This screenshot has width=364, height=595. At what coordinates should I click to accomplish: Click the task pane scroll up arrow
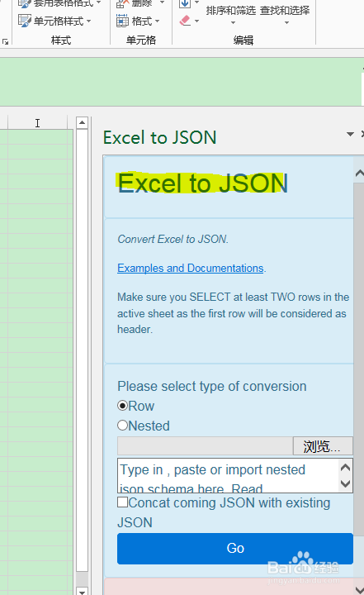(x=359, y=174)
